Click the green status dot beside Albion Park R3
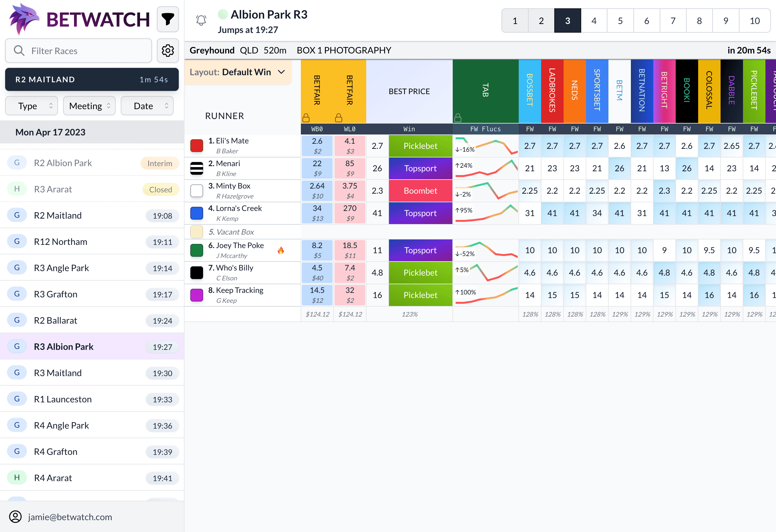 click(x=223, y=14)
